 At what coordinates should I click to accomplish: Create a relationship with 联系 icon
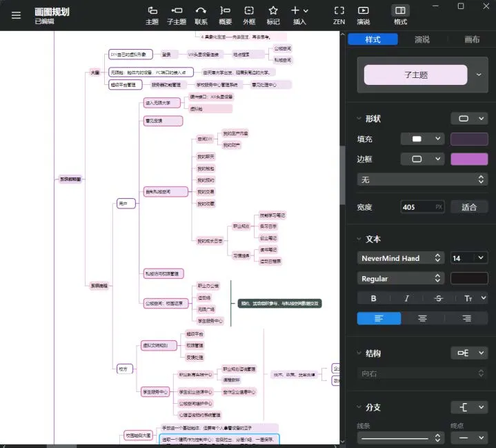coord(201,15)
